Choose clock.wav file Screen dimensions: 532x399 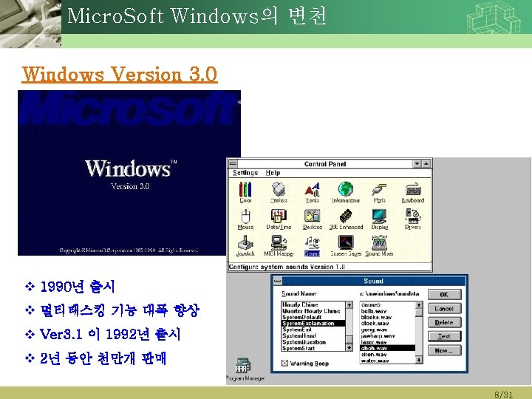click(x=387, y=324)
